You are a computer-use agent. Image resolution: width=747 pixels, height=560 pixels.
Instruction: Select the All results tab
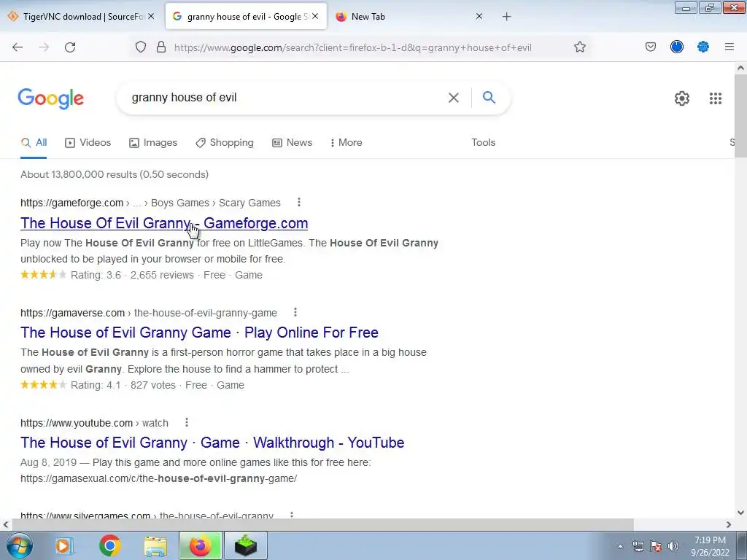34,142
